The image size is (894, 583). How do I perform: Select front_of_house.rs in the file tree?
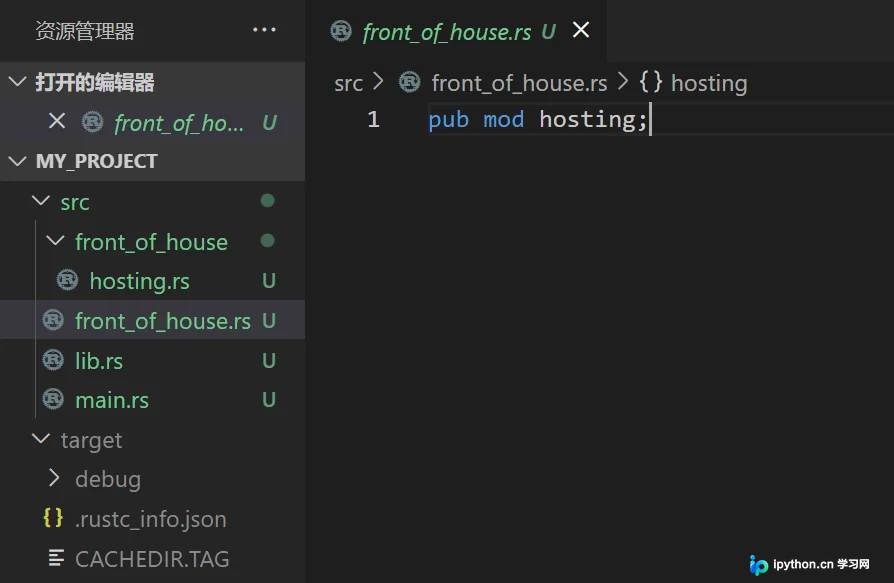pos(152,320)
